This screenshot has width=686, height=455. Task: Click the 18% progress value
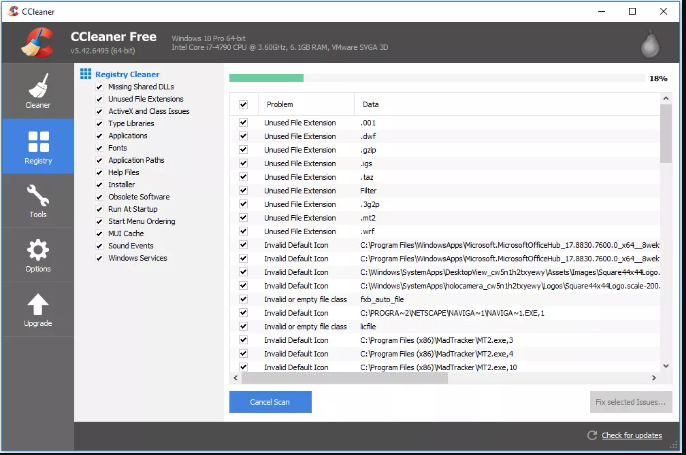658,78
